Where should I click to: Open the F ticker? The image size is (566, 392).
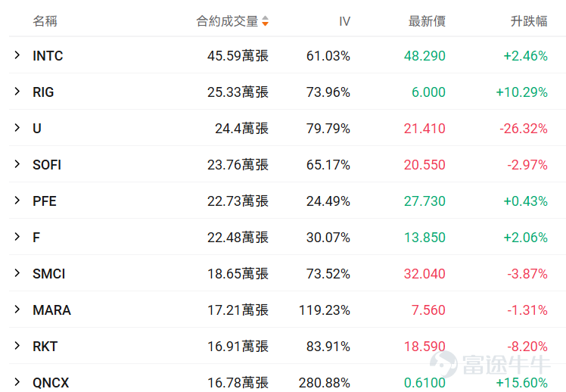[36, 238]
